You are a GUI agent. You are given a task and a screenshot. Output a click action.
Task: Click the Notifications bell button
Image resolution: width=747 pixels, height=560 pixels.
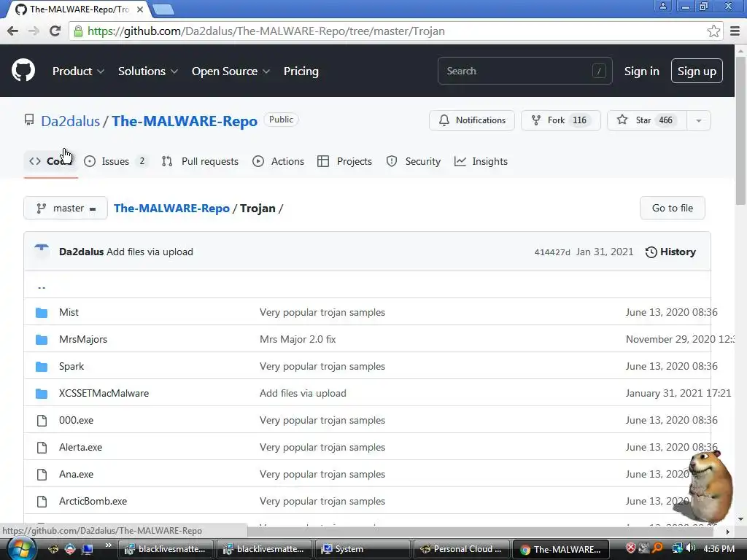(472, 120)
